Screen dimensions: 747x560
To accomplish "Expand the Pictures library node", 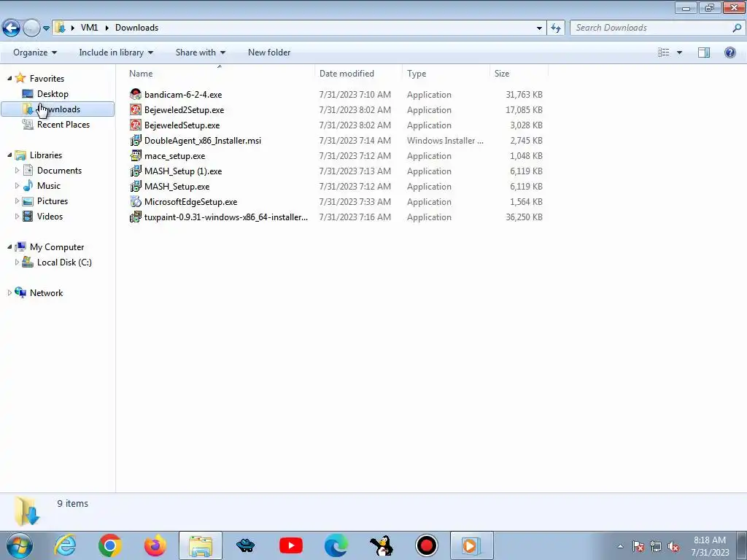I will tap(18, 201).
